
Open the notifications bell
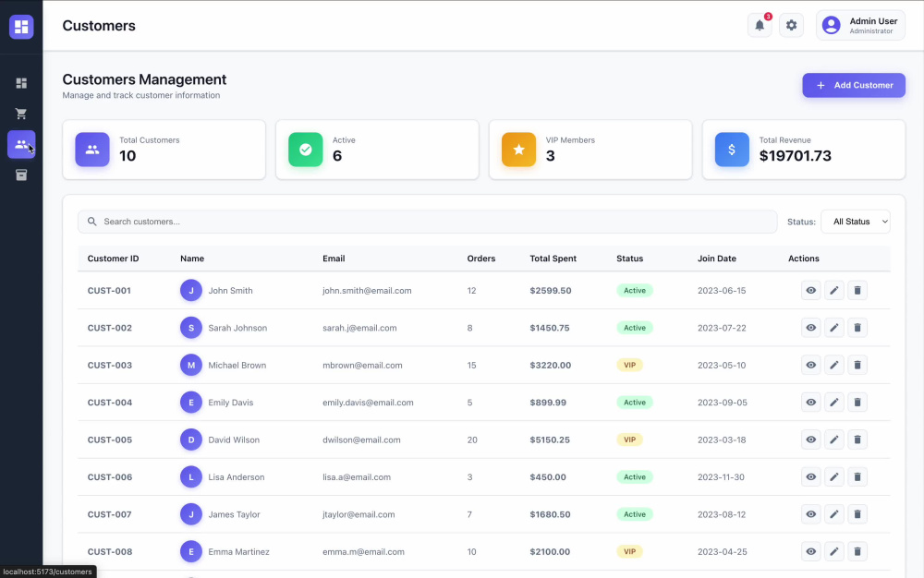click(x=760, y=25)
